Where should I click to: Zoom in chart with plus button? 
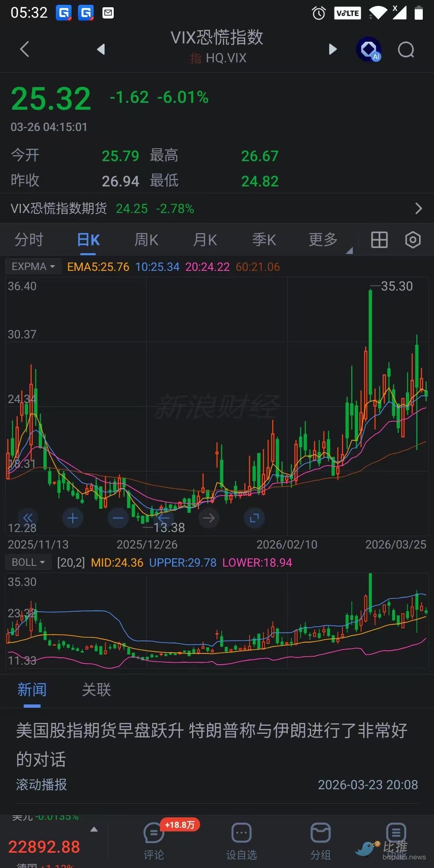click(x=73, y=518)
